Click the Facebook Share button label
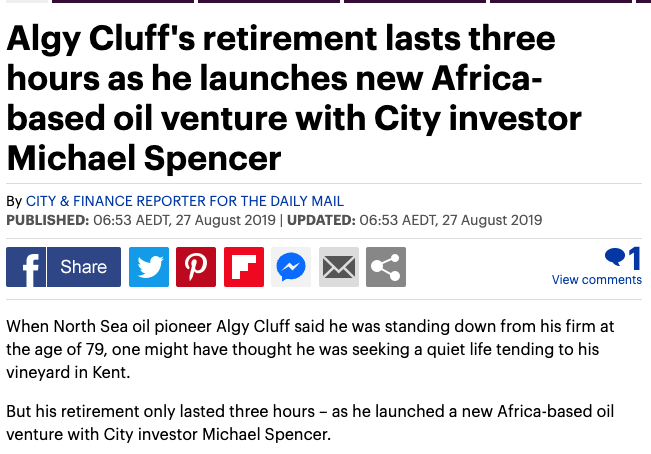Image resolution: width=651 pixels, height=454 pixels. (84, 267)
